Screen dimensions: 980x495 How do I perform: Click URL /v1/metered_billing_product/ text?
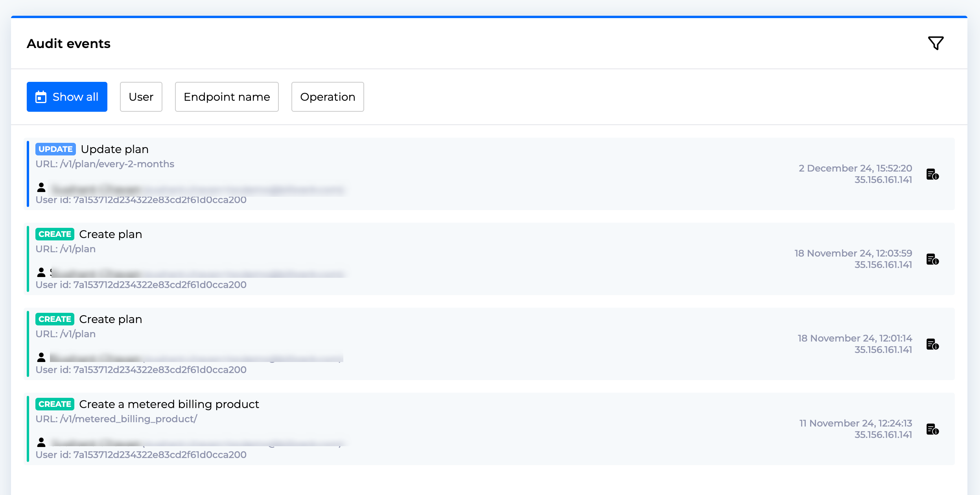(116, 419)
